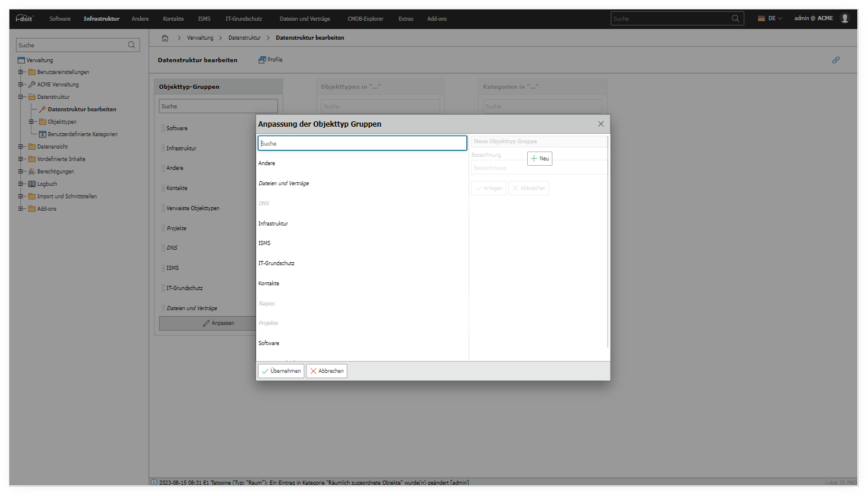Open the Extras menu item
The width and height of the screenshot is (868, 496).
pyautogui.click(x=406, y=19)
